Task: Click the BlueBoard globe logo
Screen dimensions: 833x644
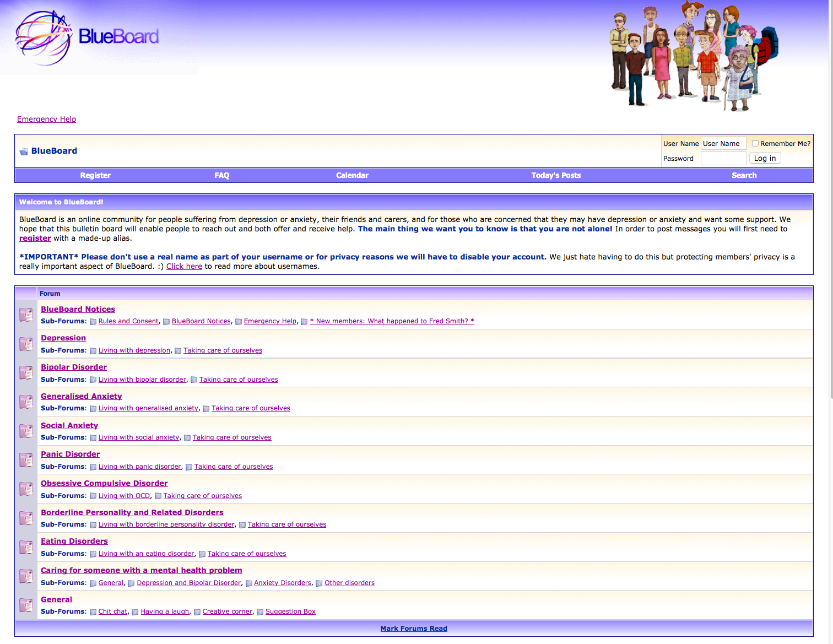Action: 44,37
